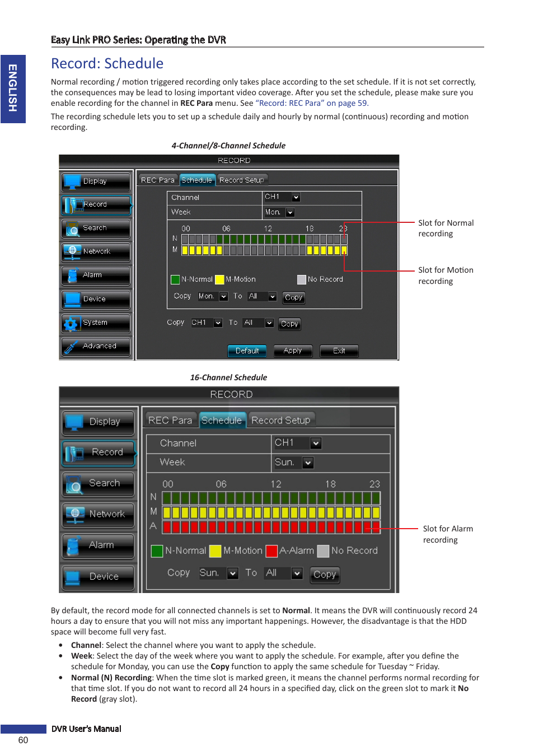
Task: Click Network globe icon in 4-channel sidebar
Action: [x=72, y=252]
